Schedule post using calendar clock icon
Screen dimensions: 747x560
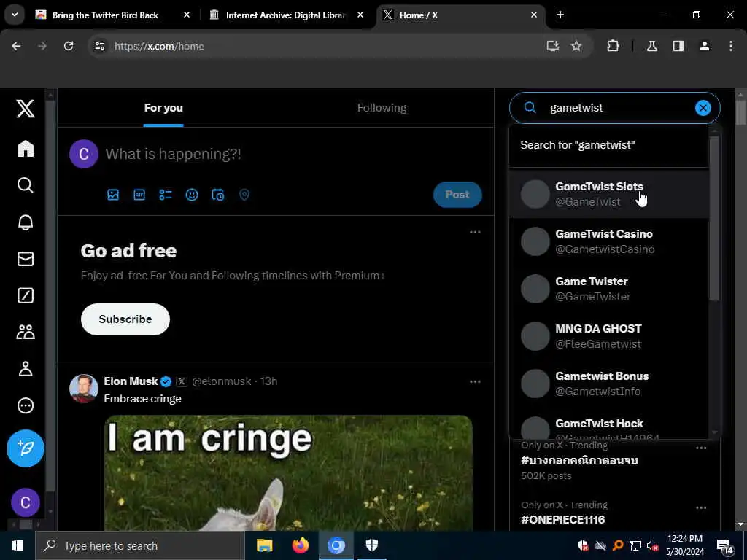click(x=217, y=194)
